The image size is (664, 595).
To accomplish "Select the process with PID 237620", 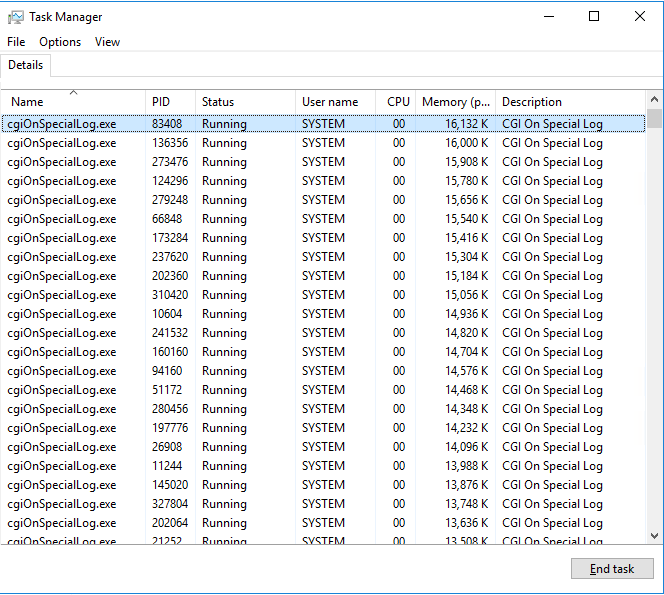I will click(x=323, y=257).
